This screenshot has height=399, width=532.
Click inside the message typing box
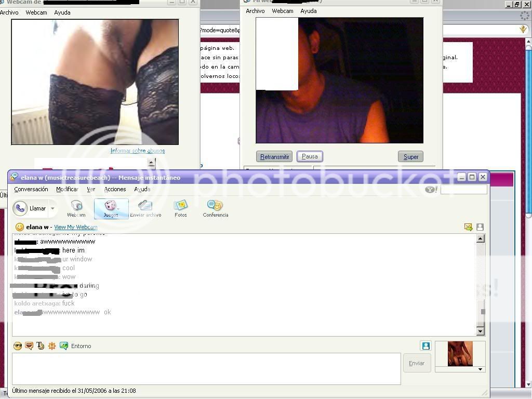206,368
